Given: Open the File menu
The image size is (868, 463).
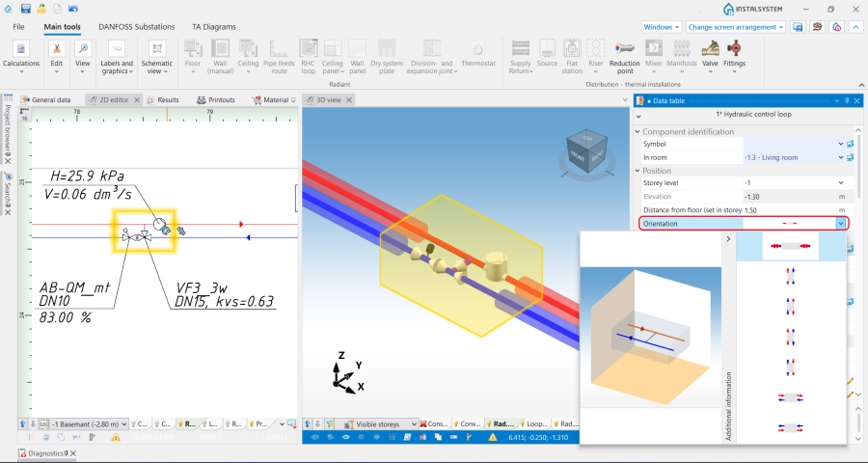Looking at the screenshot, I should [19, 27].
